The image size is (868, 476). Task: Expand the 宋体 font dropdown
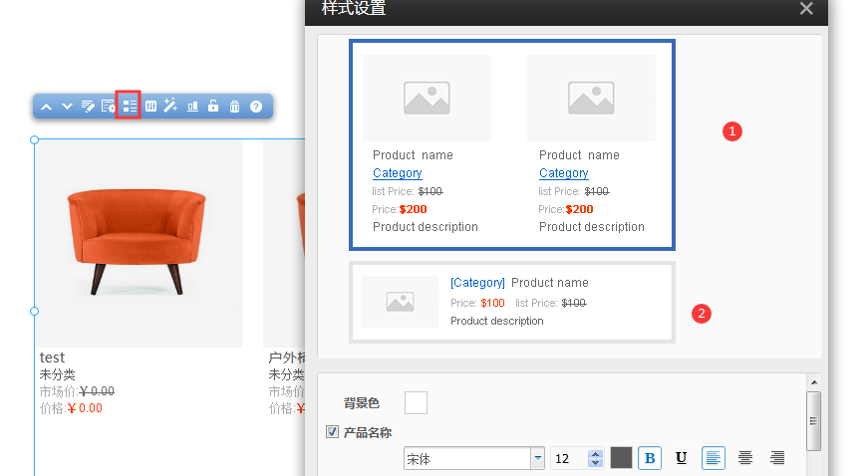[x=538, y=458]
